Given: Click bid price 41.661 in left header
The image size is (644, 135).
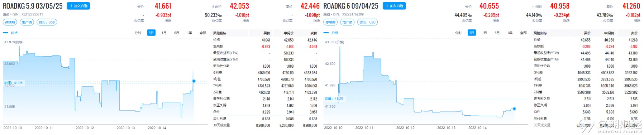Looking at the screenshot, I should tap(163, 6).
